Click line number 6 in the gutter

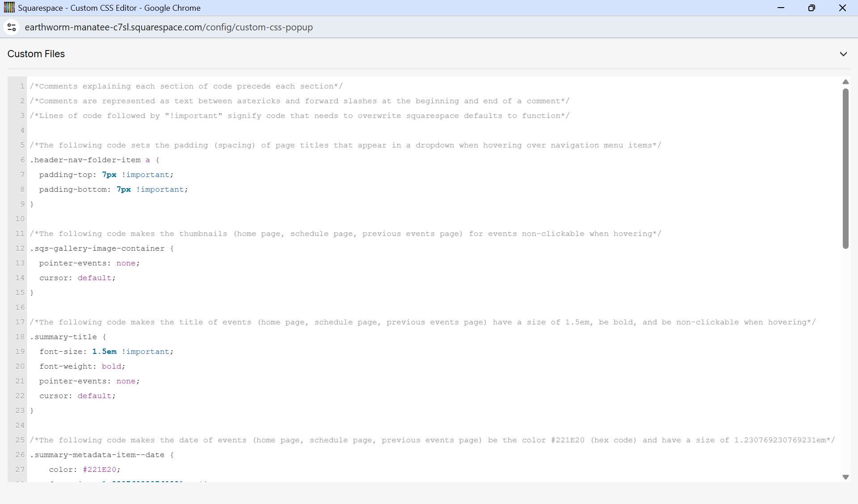point(22,160)
